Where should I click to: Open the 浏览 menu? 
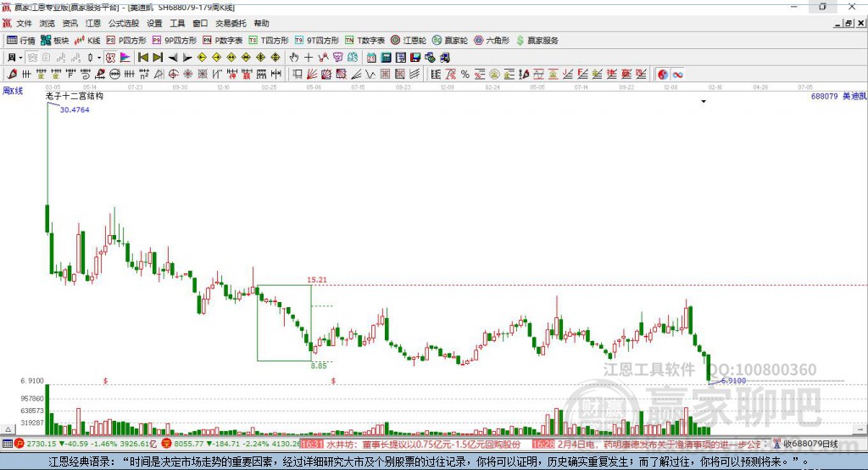click(x=47, y=23)
